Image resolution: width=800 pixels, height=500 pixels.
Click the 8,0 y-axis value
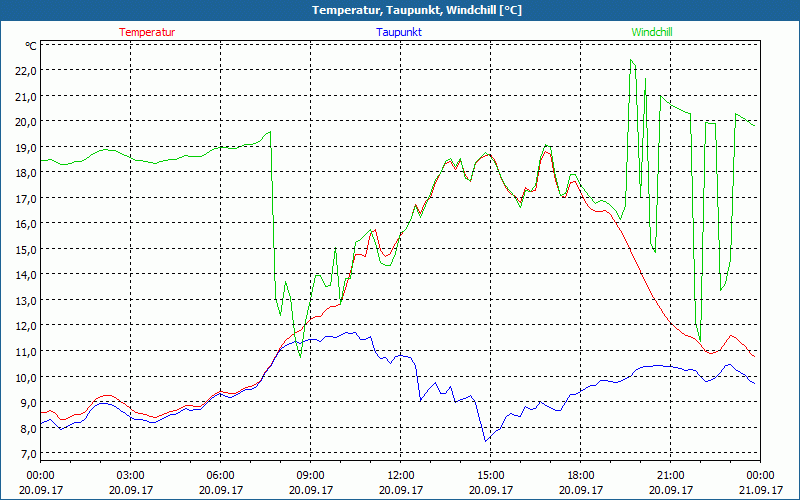click(x=28, y=428)
